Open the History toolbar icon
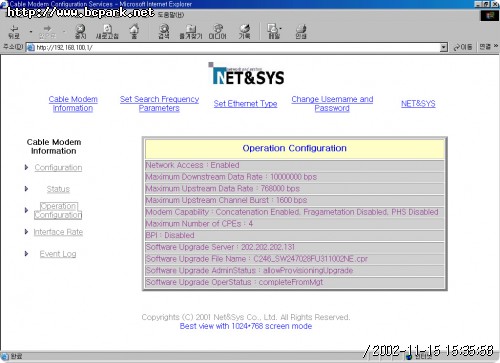The width and height of the screenshot is (500, 363). point(244,32)
